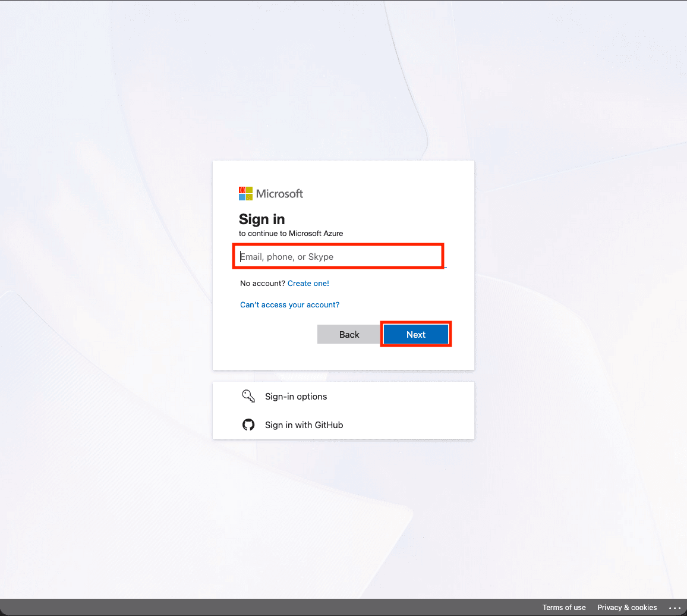
Task: Open the three-dot menu in the footer
Action: [x=675, y=608]
